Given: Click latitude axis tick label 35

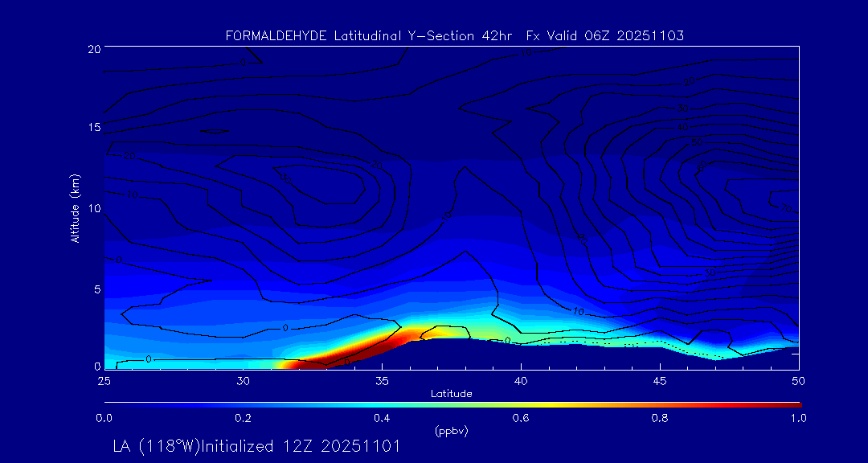Looking at the screenshot, I should 382,381.
